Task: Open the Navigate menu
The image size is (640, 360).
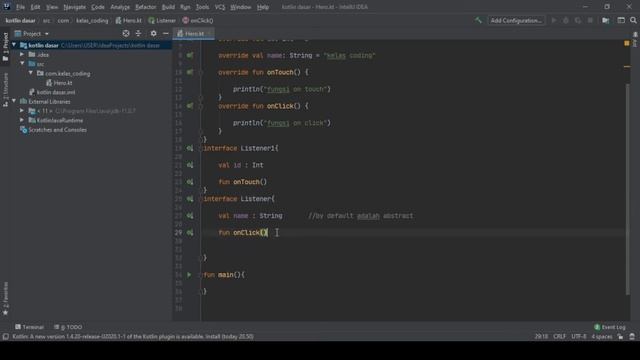Action: (x=74, y=7)
